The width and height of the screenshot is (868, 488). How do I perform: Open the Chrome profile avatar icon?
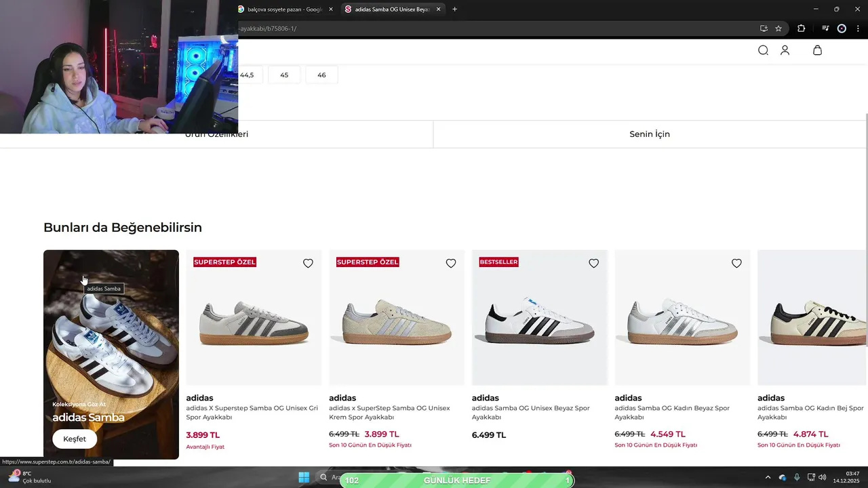pos(842,28)
